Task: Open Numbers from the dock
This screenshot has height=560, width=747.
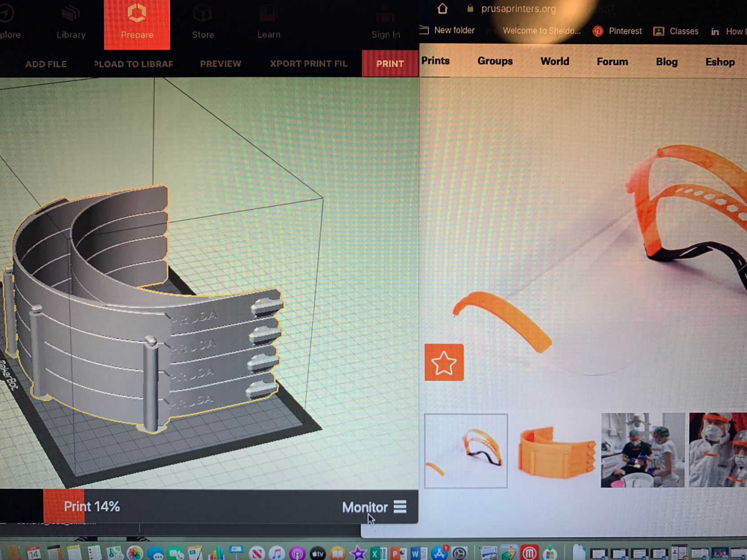Action: pyautogui.click(x=216, y=553)
